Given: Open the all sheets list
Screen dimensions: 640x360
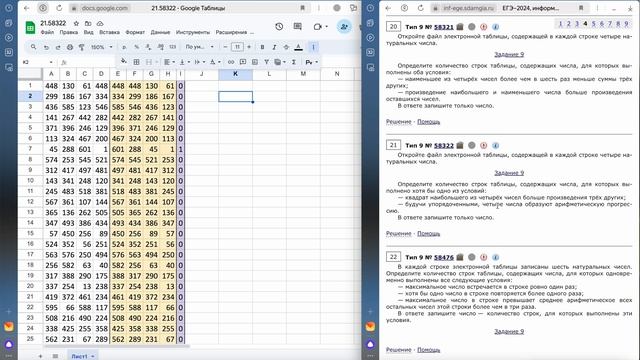Looking at the screenshot, I should [x=55, y=356].
